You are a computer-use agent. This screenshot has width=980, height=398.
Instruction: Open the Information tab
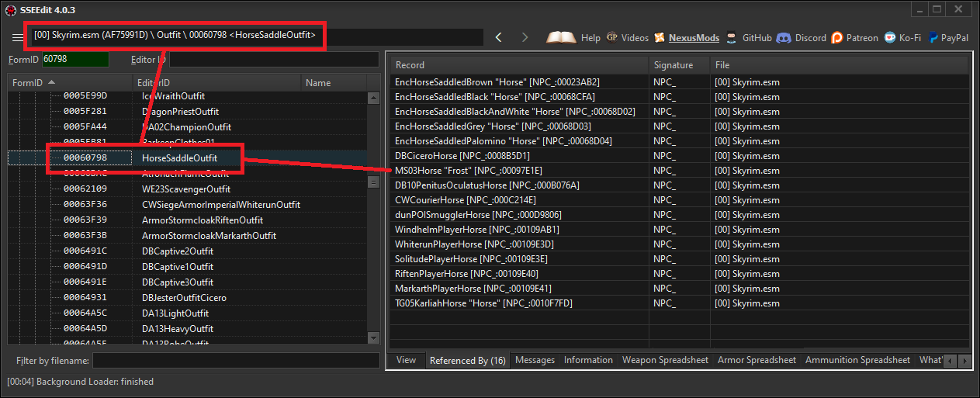tap(588, 360)
